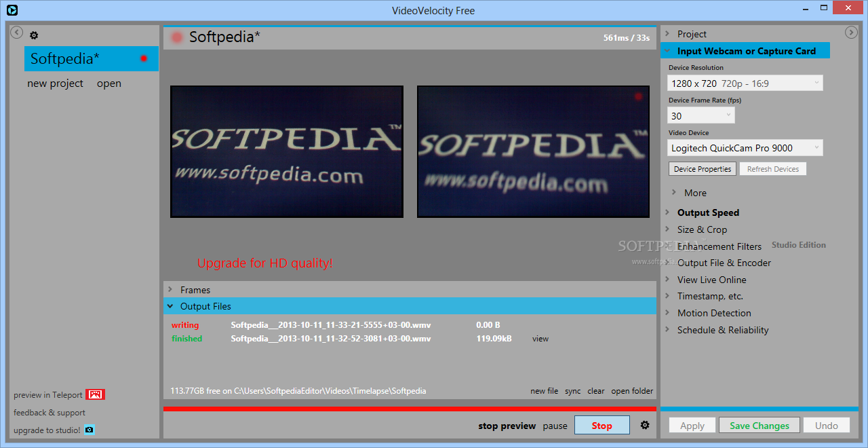Image resolution: width=868 pixels, height=448 pixels.
Task: Open the Device Frame Rate dropdown
Action: pos(701,115)
